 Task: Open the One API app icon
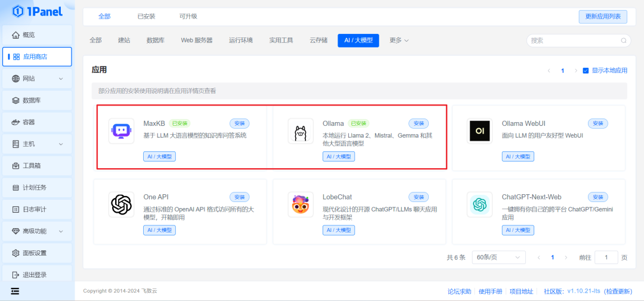tap(121, 204)
